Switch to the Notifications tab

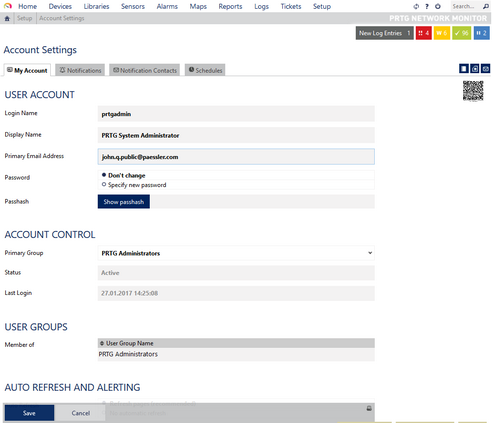80,70
